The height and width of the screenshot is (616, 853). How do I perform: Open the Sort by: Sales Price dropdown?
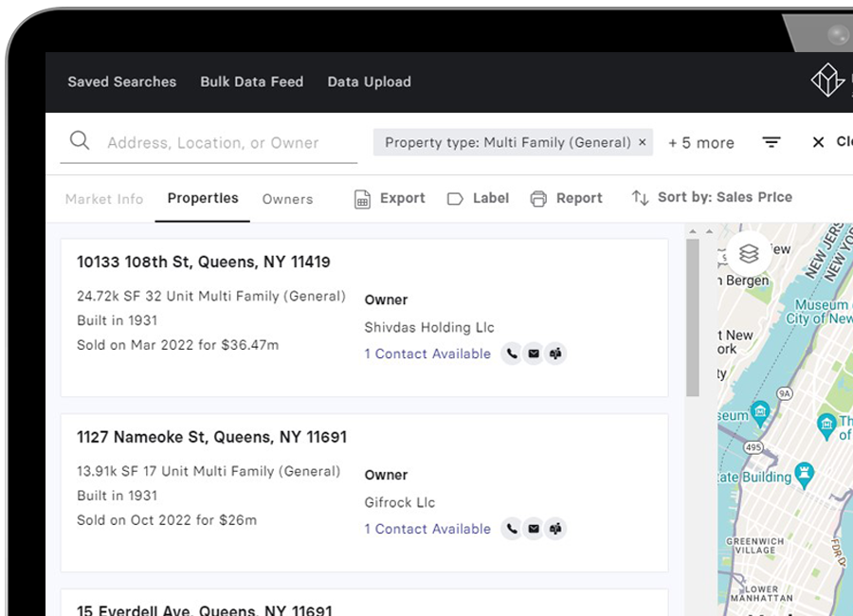click(726, 197)
